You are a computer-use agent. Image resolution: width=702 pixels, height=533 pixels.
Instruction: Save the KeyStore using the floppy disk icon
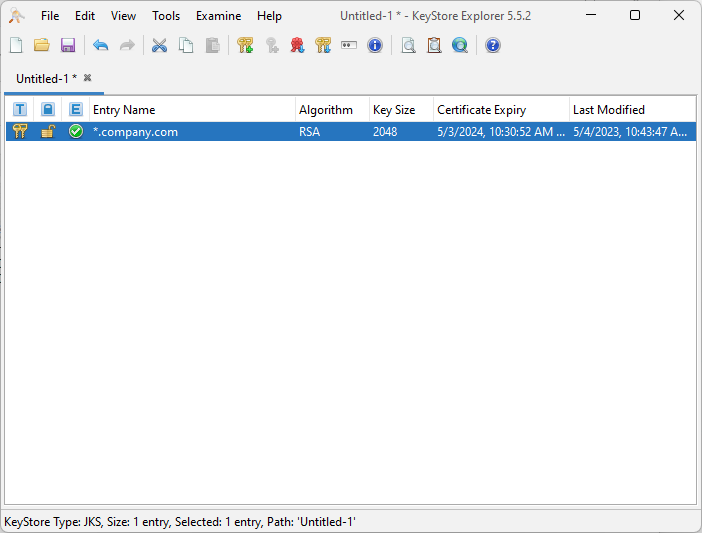(x=68, y=45)
